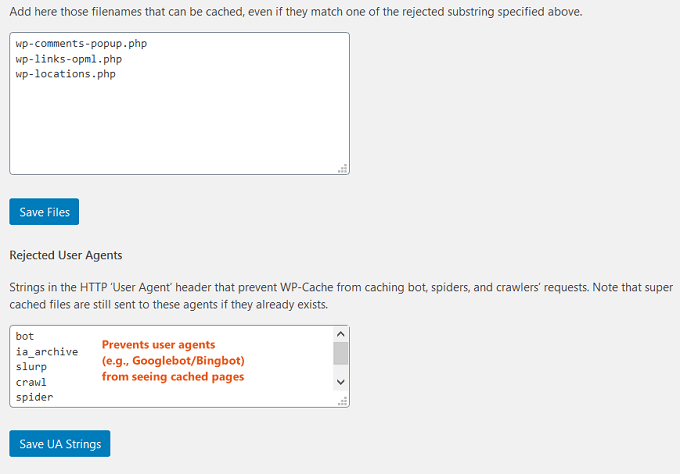Click the up arrow of the user agents scrollbar

click(340, 335)
